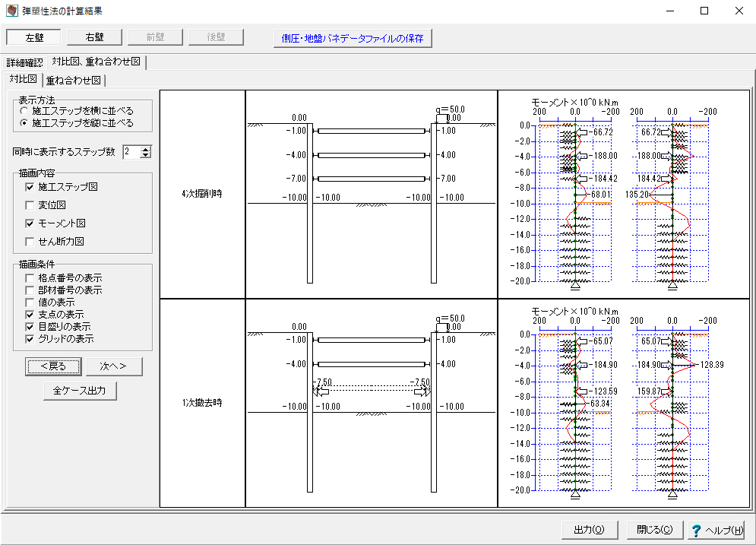The height and width of the screenshot is (545, 756).
Task: Click the -123.59 reaction value
Action: coord(603,391)
